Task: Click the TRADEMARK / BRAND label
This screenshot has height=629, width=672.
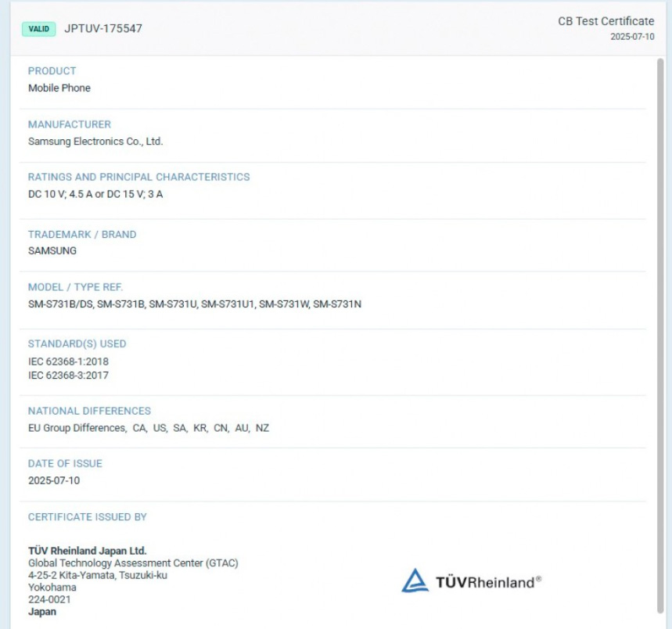Action: [x=82, y=235]
